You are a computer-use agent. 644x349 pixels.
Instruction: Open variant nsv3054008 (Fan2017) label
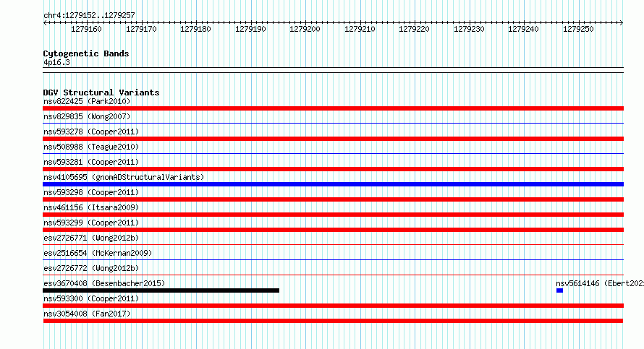click(x=87, y=314)
